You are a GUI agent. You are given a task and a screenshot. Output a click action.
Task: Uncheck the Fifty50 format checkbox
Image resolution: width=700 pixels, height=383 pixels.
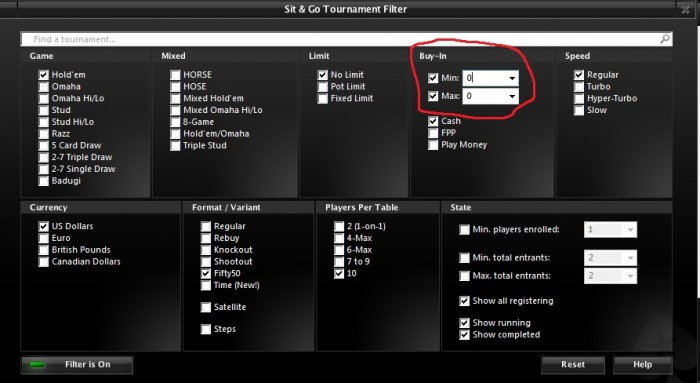[205, 273]
